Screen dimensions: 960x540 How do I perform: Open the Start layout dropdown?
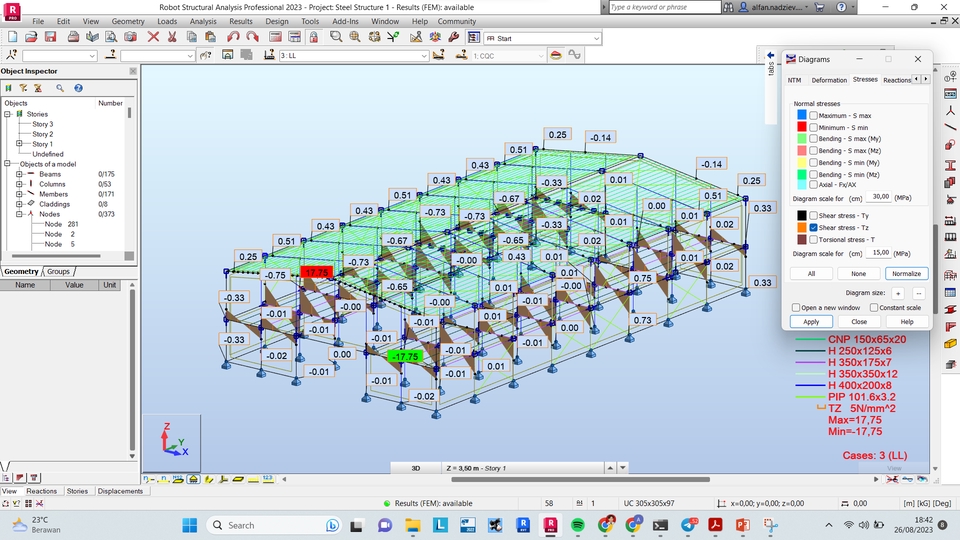click(596, 38)
